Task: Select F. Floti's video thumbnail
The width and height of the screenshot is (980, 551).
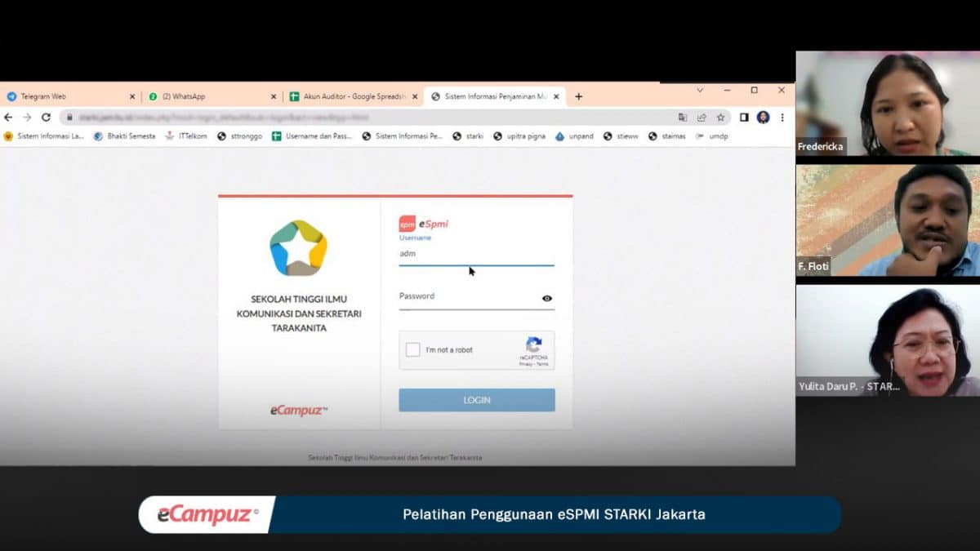Action: [888, 220]
